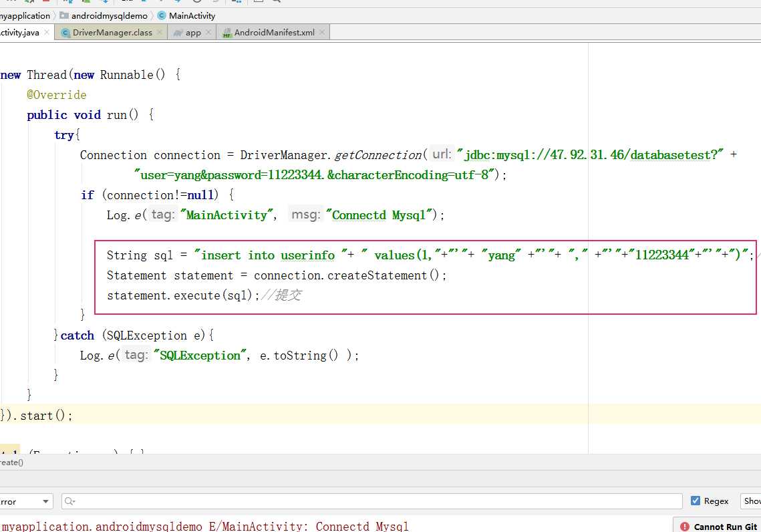
Task: Click the folder icon beside androidmysqldemo breadcrumb
Action: coord(64,15)
